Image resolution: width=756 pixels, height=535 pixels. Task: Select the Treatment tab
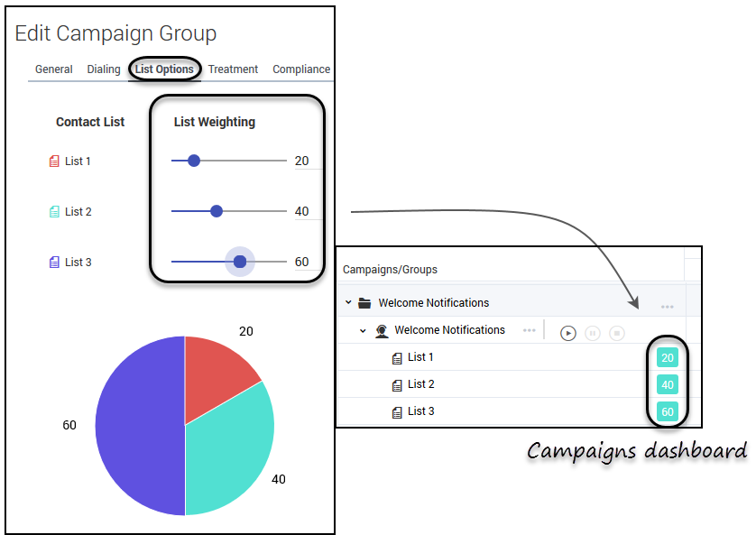[x=233, y=69]
